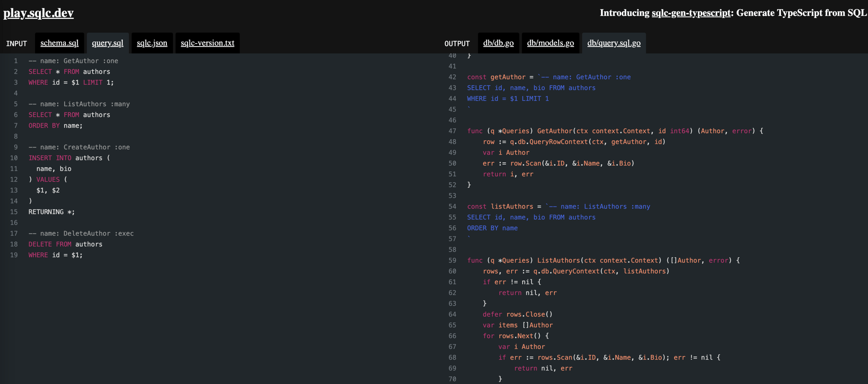Click line number 47 in output gutter
868x384 pixels.
(x=452, y=131)
